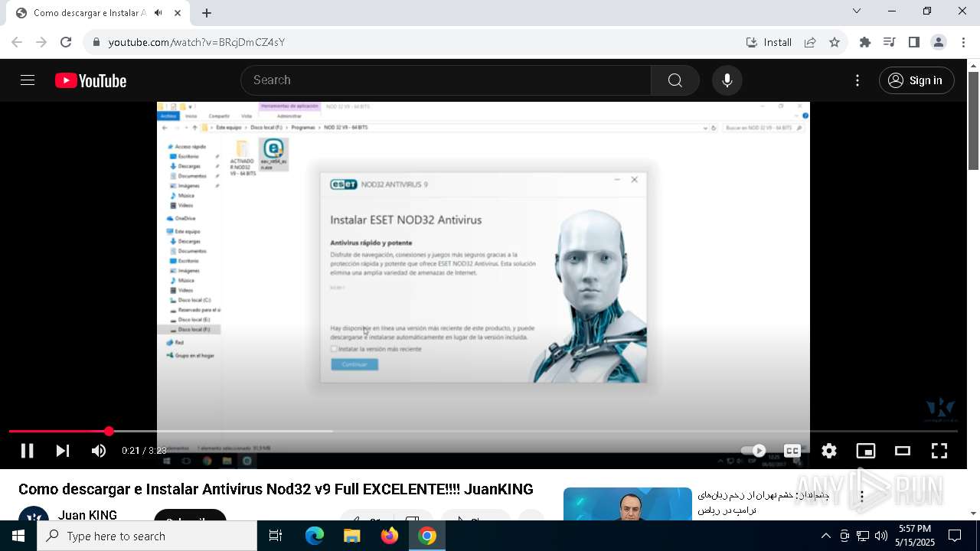980x551 pixels.
Task: Search with your voice microphone
Action: tap(727, 80)
